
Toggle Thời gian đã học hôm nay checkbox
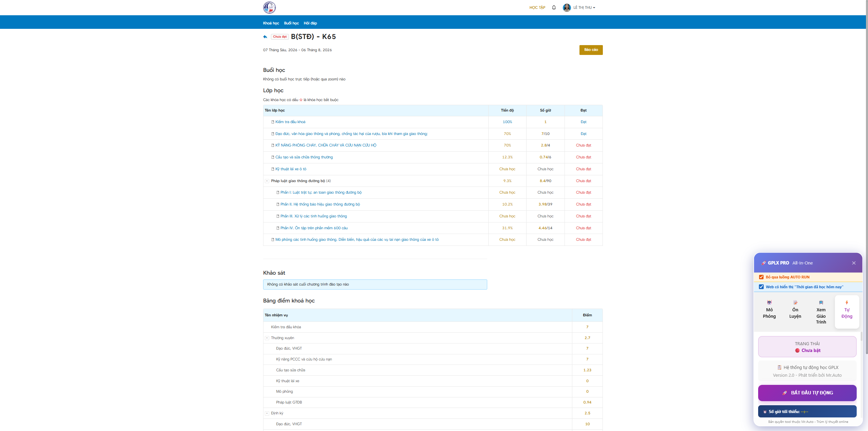click(761, 287)
